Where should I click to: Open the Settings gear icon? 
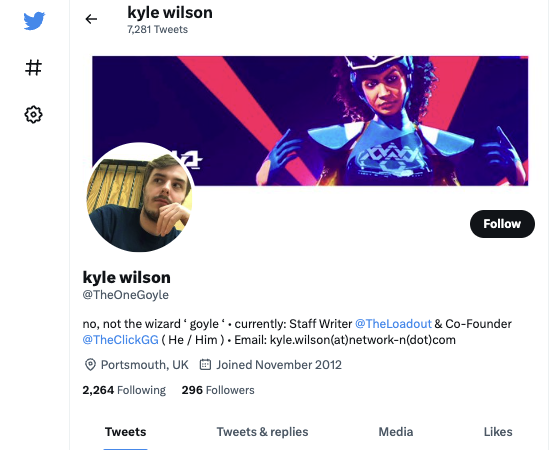33,114
